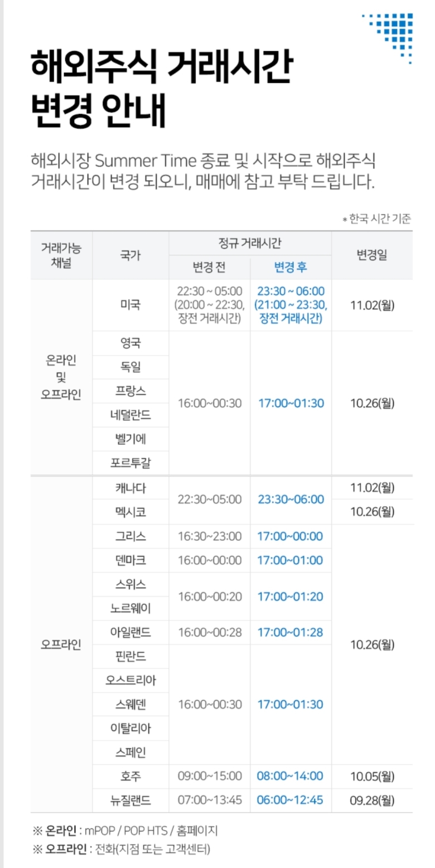435x868 pixels.
Task: Select the 변경 후 column header
Action: click(291, 267)
